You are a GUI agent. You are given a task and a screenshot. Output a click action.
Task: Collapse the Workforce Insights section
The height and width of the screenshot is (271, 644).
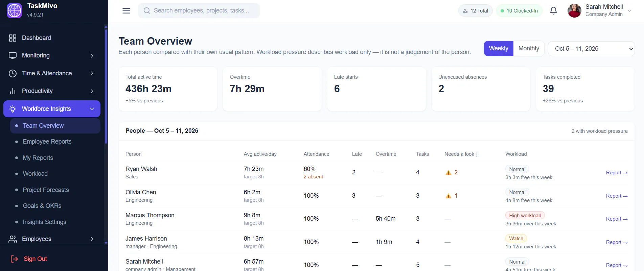pos(52,109)
